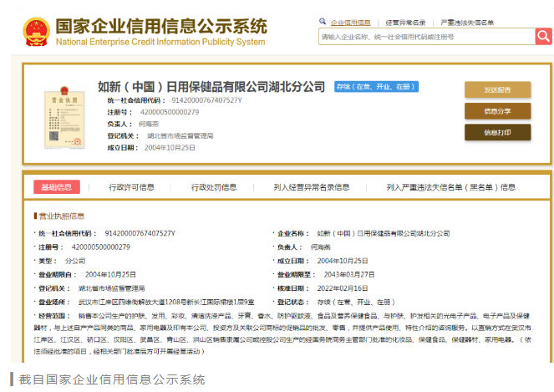The height and width of the screenshot is (392, 554).
Task: Click English subtitle National Enterprise Credit Information Publicity System
Action: pos(160,42)
